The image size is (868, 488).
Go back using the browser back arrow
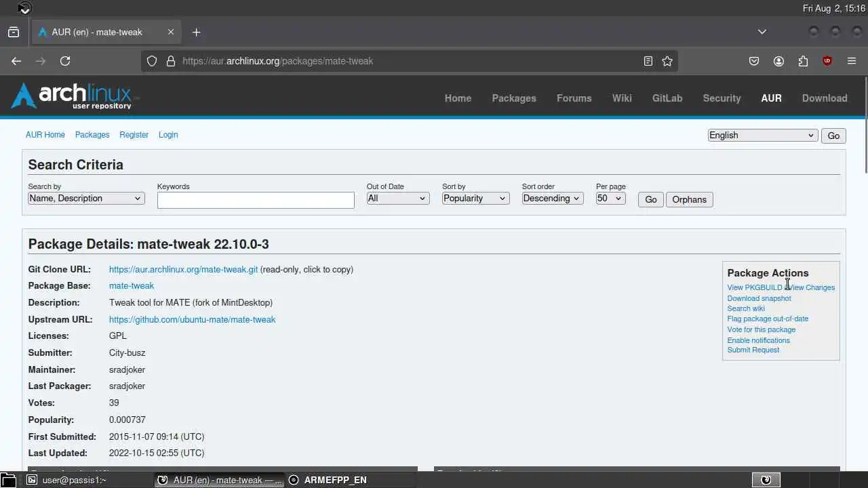pos(16,61)
